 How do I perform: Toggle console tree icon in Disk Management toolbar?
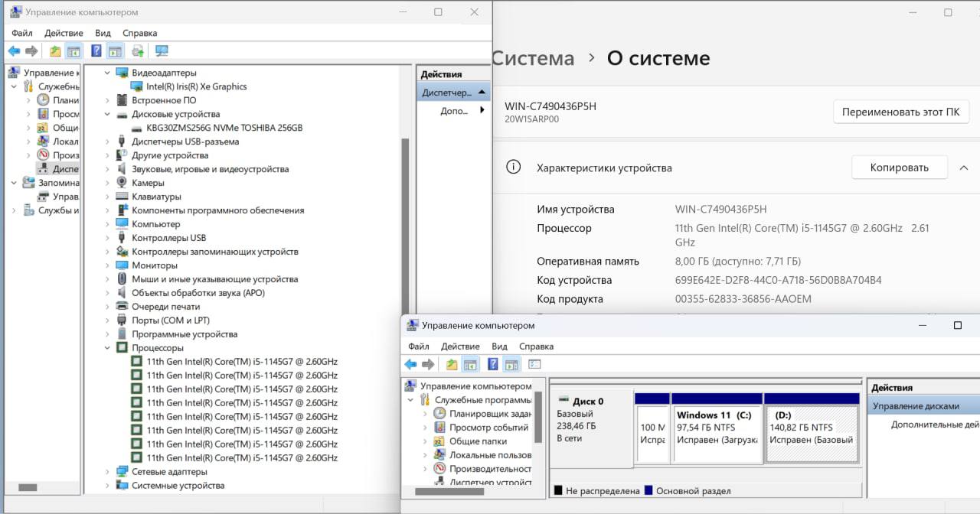[470, 364]
